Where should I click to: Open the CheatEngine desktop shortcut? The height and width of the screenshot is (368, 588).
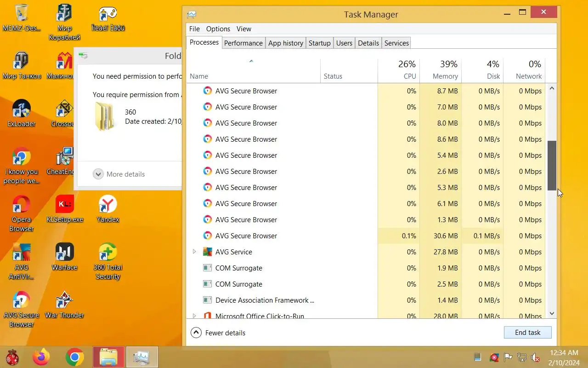point(61,161)
